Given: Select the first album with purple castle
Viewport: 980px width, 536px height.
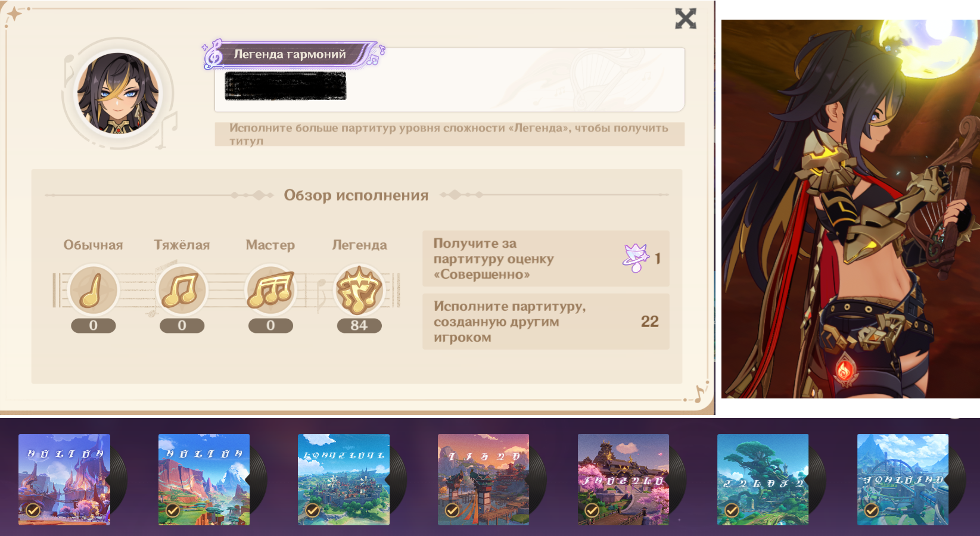Looking at the screenshot, I should click(x=64, y=479).
